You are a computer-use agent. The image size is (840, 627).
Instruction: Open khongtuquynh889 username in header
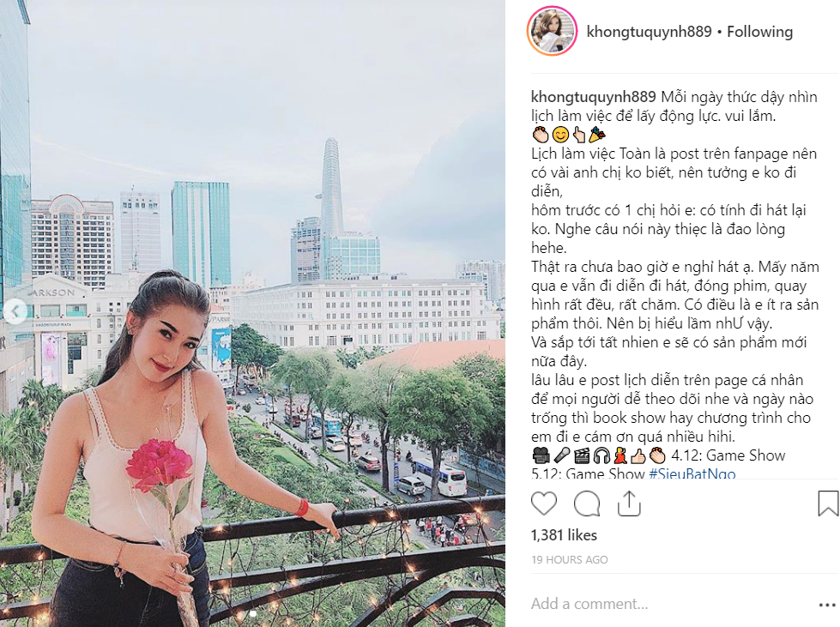click(649, 32)
